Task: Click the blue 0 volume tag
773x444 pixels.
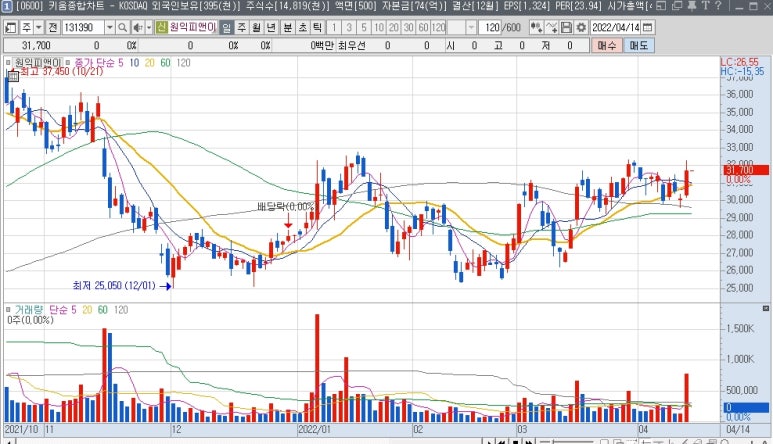Action: [x=746, y=408]
